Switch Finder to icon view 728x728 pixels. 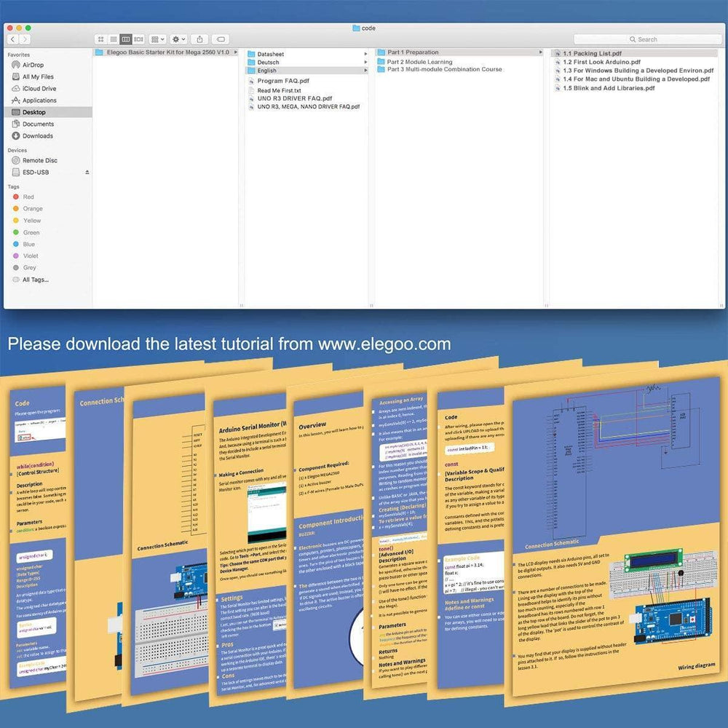[x=101, y=39]
